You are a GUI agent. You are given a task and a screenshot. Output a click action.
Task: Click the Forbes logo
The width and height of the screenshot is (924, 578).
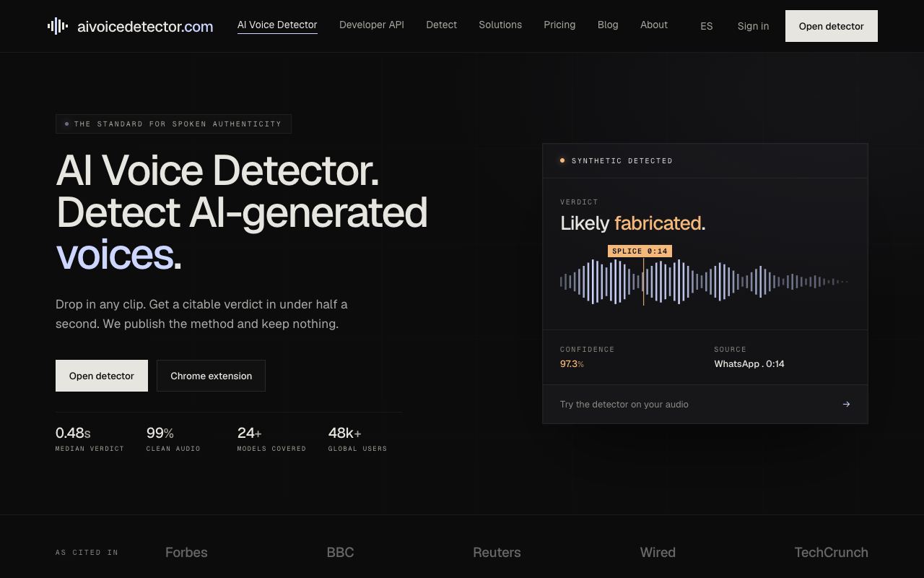[x=186, y=553]
